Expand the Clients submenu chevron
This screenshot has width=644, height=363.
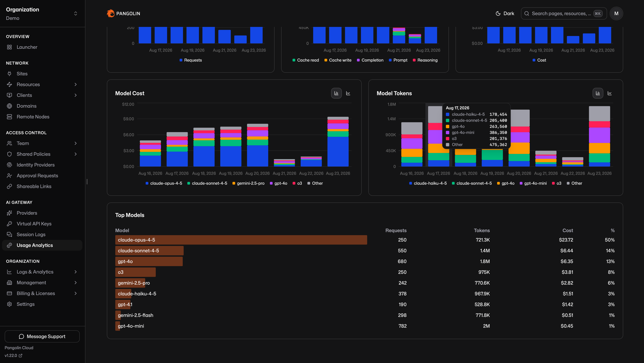point(75,95)
